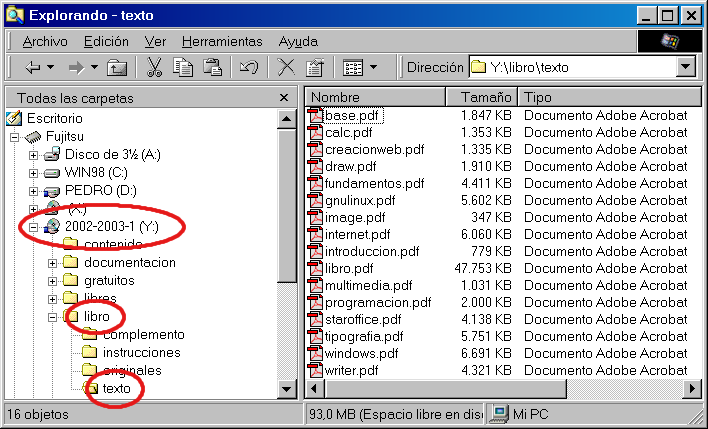708x429 pixels.
Task: Click the Delete X toolbar icon
Action: pos(286,67)
